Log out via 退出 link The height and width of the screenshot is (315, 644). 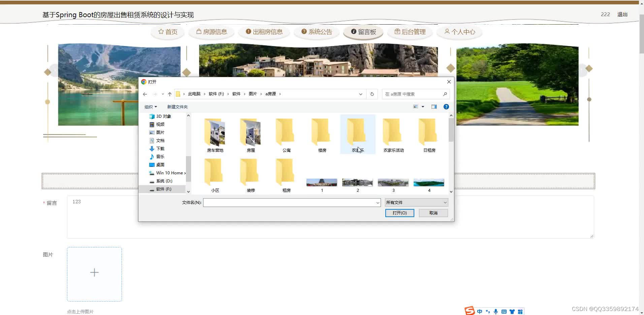click(622, 14)
